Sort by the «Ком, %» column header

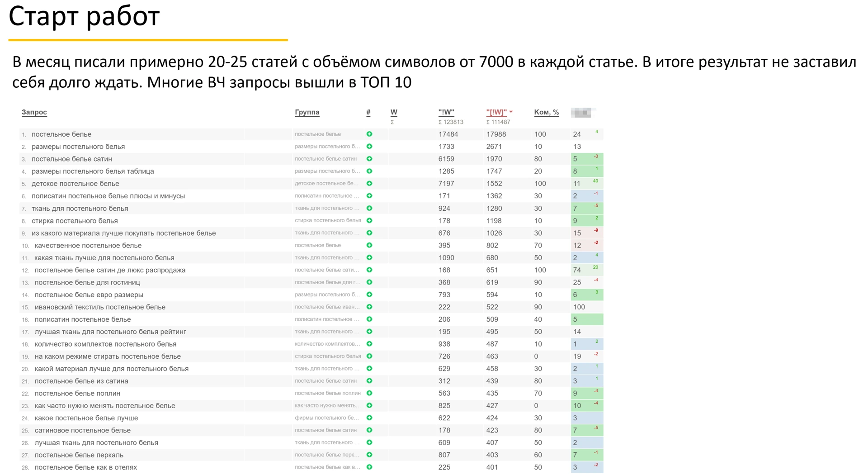pos(547,112)
